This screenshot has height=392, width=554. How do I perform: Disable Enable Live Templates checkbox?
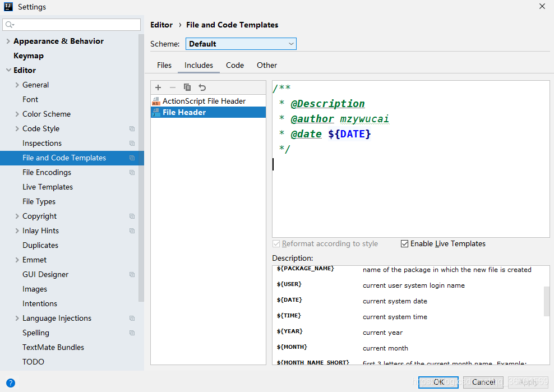click(404, 243)
